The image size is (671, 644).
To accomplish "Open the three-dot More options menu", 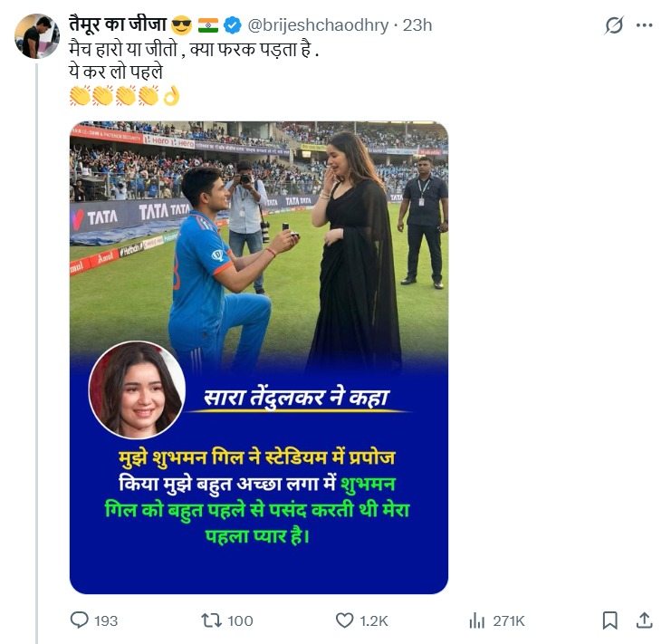I will tap(644, 25).
